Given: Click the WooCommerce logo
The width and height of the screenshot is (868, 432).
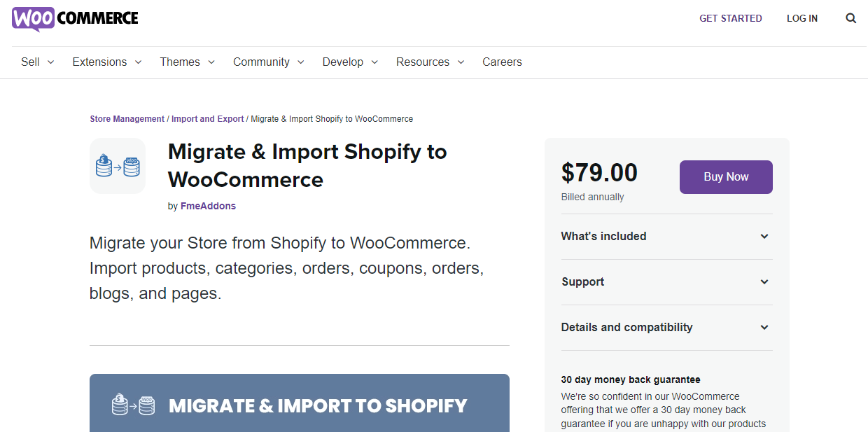Looking at the screenshot, I should pyautogui.click(x=75, y=19).
